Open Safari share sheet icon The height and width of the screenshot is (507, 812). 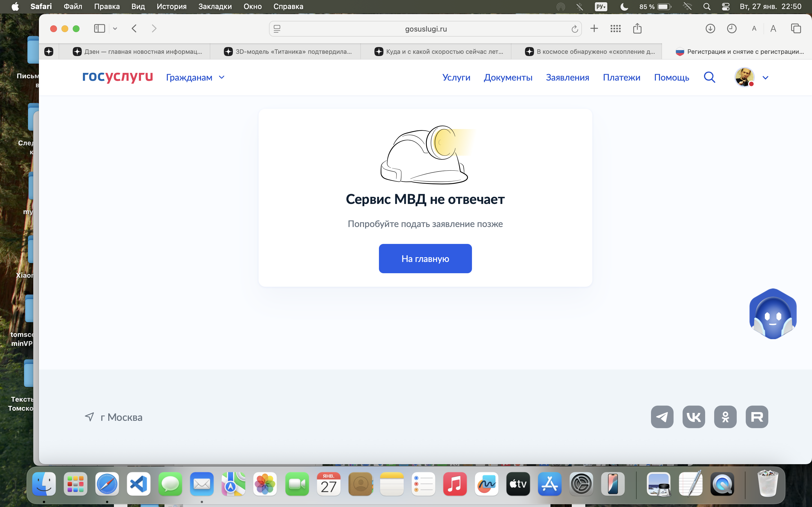637,28
